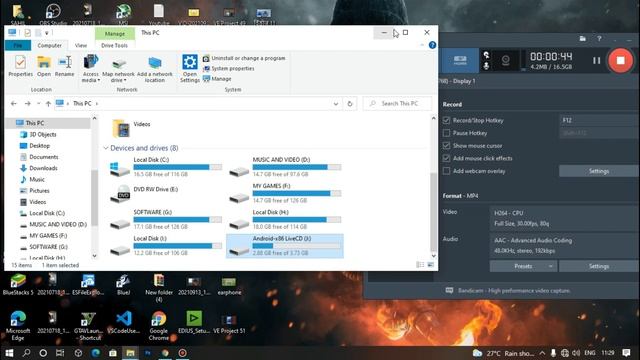Click the navigation pane scroll down arrow
The width and height of the screenshot is (640, 360).
coord(95,256)
